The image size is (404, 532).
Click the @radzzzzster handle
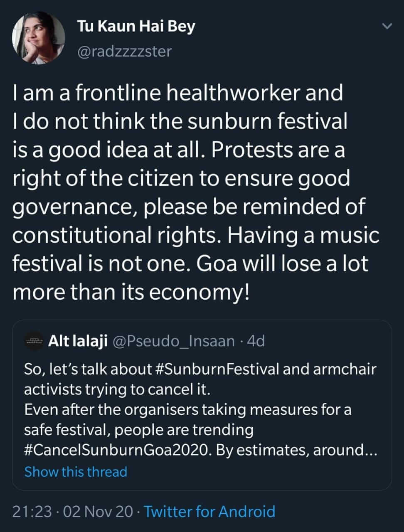(x=124, y=52)
